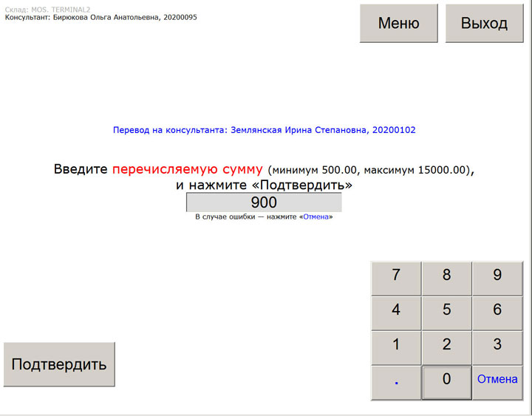Click the Перевод на консультанта blue text
This screenshot has height=416, width=532.
pos(264,130)
